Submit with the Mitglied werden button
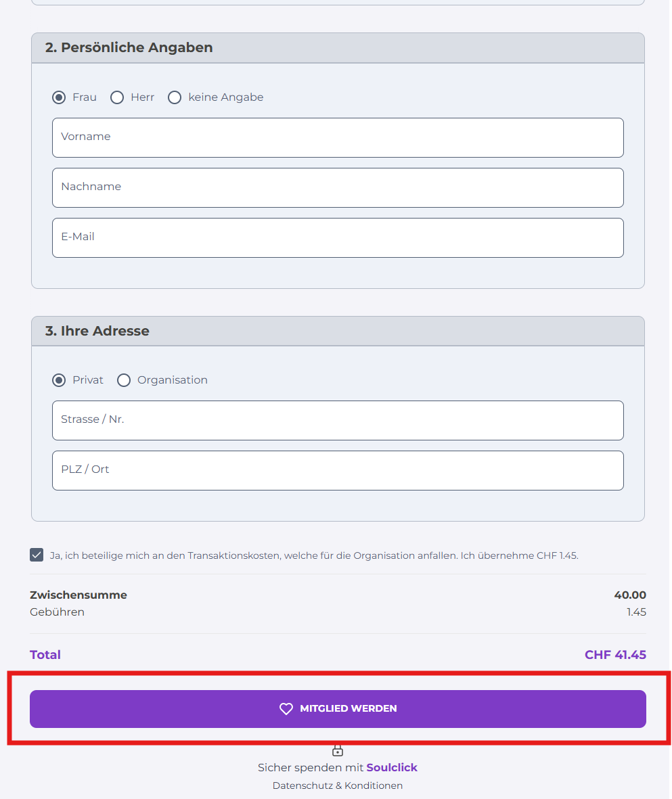The width and height of the screenshot is (672, 799). pos(338,709)
